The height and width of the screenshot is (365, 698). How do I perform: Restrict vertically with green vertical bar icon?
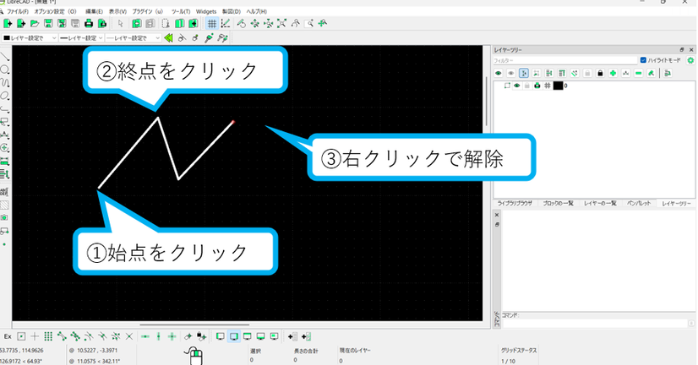(x=158, y=337)
